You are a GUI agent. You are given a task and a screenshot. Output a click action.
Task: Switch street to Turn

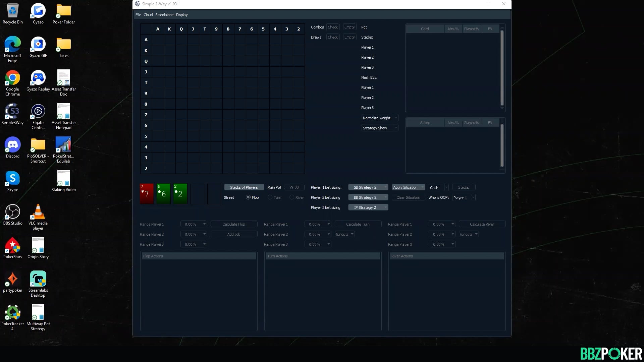(270, 197)
